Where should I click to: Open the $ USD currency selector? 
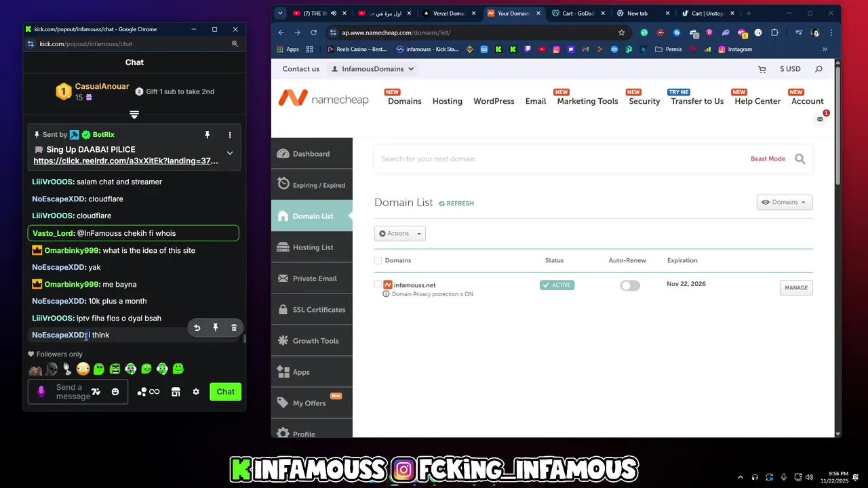pyautogui.click(x=790, y=69)
